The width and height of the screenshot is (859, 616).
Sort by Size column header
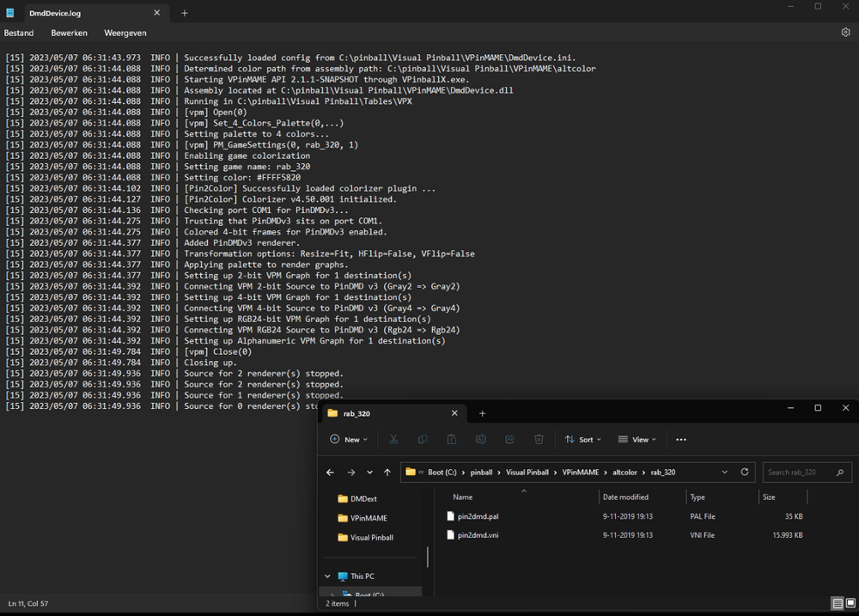point(769,497)
